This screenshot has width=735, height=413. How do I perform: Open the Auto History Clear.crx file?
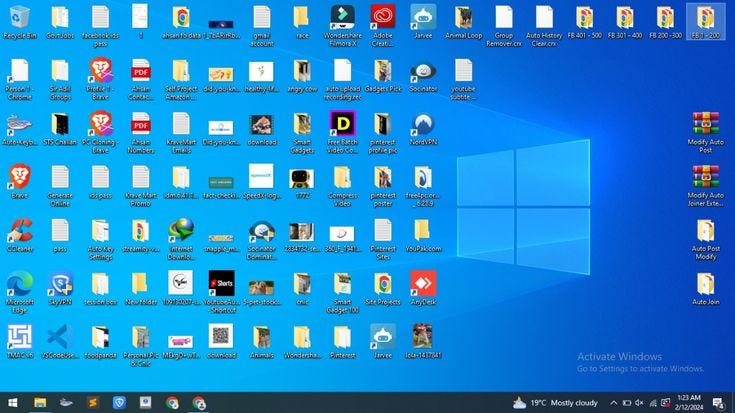[544, 26]
